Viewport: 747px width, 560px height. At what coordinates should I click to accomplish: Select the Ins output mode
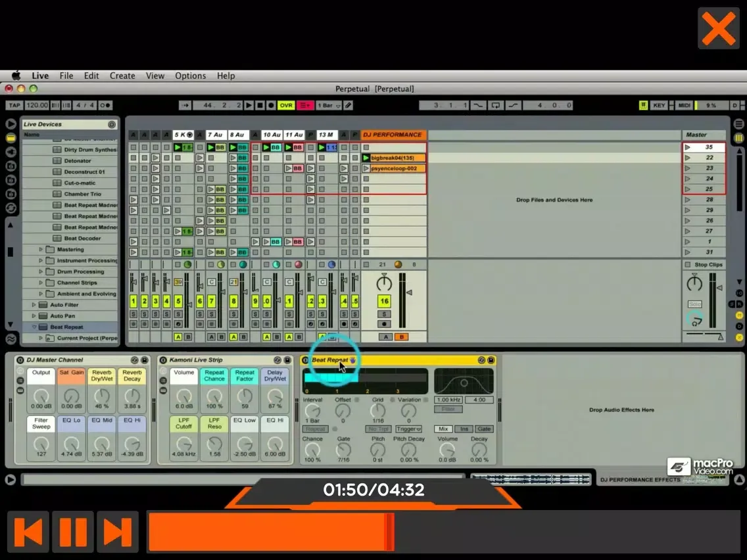tap(464, 429)
